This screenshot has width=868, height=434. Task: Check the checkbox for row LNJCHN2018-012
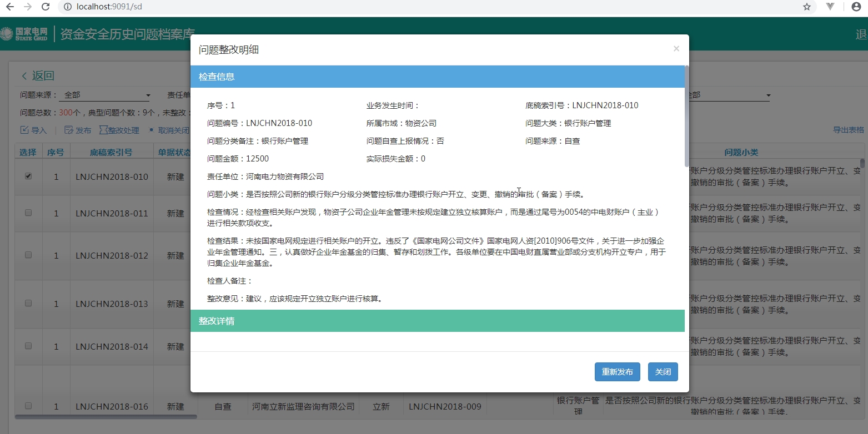[28, 255]
